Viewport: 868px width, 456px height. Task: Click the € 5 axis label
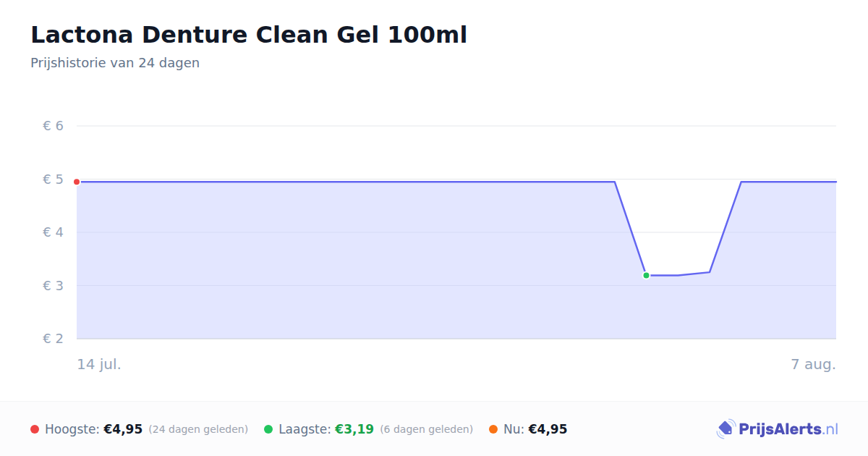click(x=54, y=179)
